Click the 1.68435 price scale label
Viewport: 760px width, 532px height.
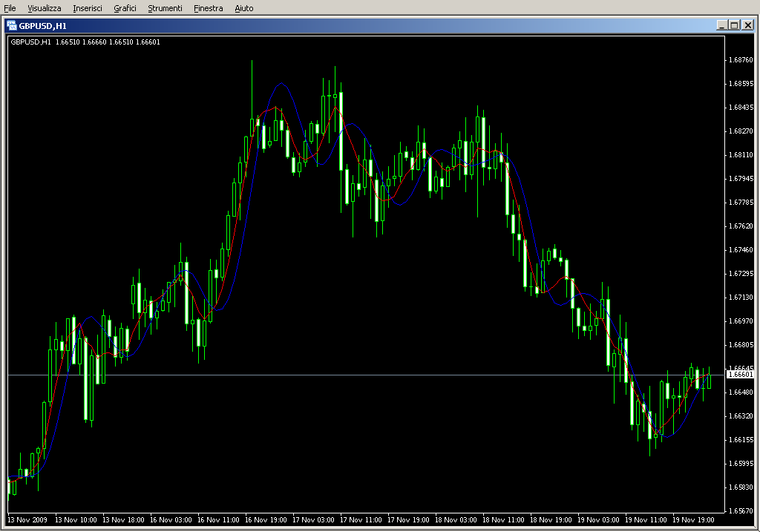tap(741, 108)
